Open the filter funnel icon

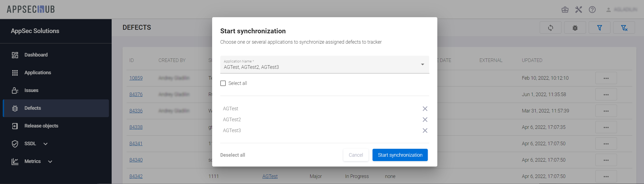pyautogui.click(x=599, y=28)
